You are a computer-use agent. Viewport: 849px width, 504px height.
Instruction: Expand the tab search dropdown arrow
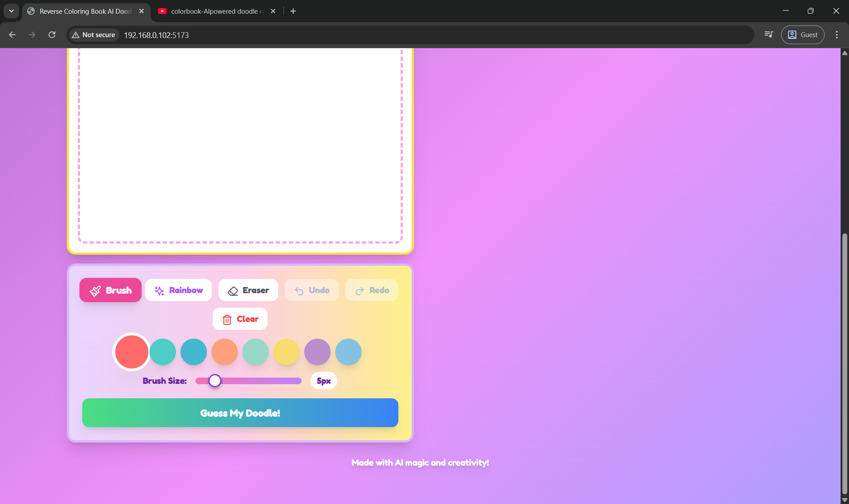pos(11,11)
